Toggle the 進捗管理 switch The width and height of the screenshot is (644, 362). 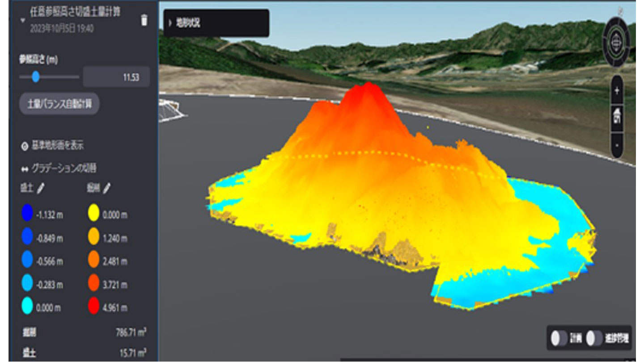click(x=594, y=338)
